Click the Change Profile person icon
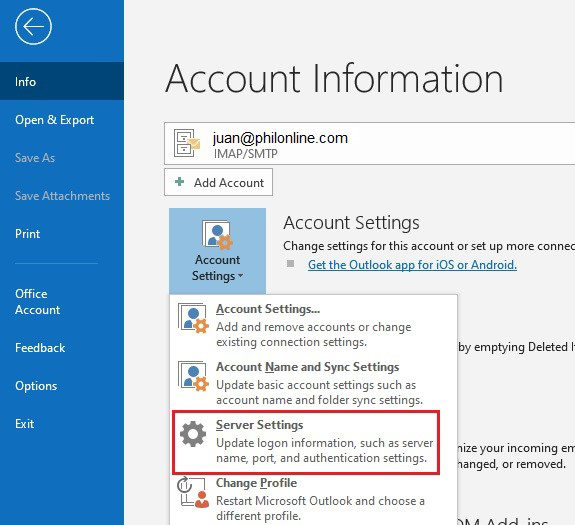This screenshot has width=575, height=525. (193, 492)
